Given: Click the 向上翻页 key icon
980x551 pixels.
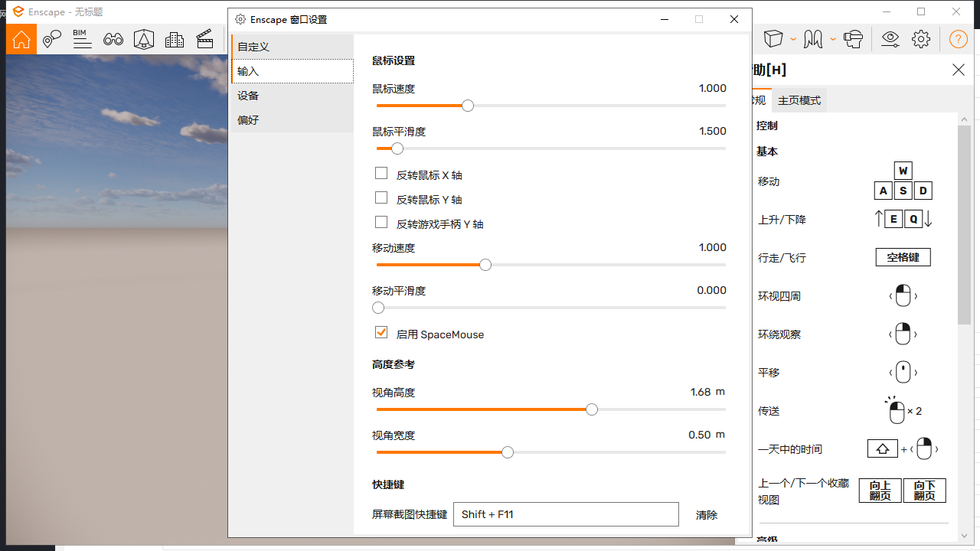Looking at the screenshot, I should pos(880,491).
